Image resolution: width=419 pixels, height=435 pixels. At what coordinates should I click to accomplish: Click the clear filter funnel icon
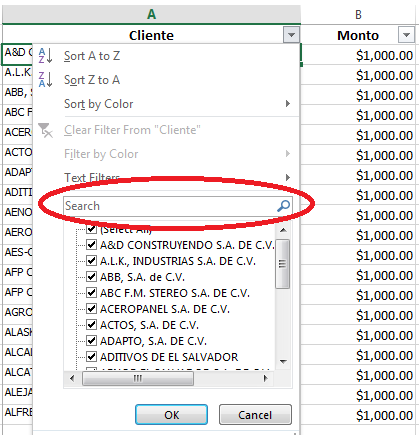pos(45,130)
